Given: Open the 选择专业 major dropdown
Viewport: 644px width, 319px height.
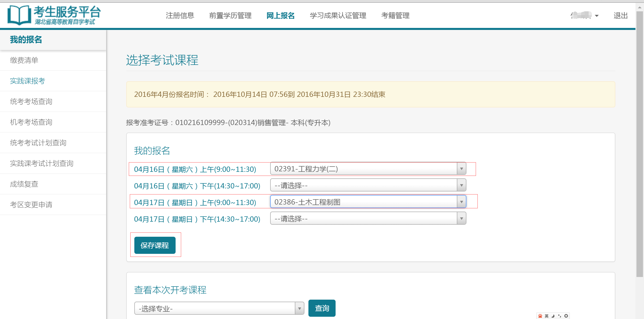Looking at the screenshot, I should coord(219,308).
